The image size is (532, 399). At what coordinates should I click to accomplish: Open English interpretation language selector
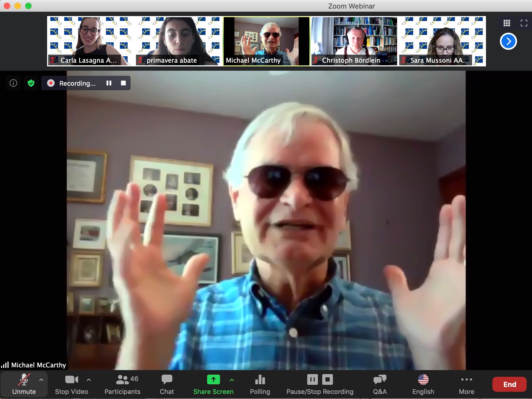click(423, 384)
